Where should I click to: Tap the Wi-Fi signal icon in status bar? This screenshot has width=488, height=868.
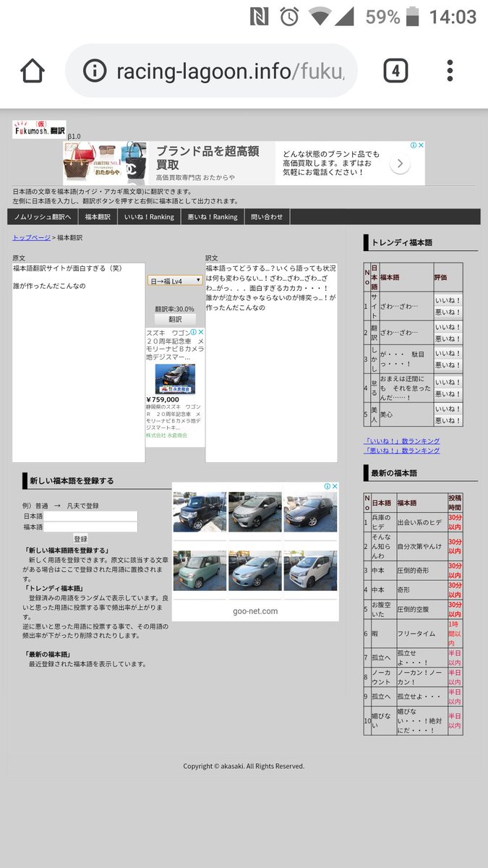click(x=320, y=17)
